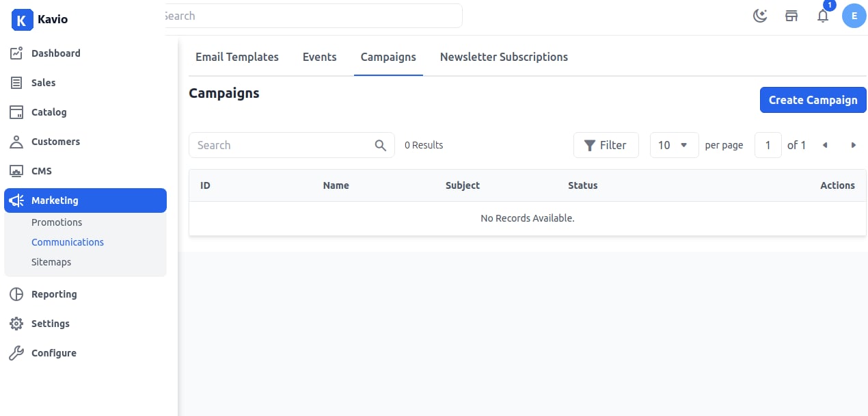
Task: Click the magnifier icon in campaign search
Action: pos(381,145)
